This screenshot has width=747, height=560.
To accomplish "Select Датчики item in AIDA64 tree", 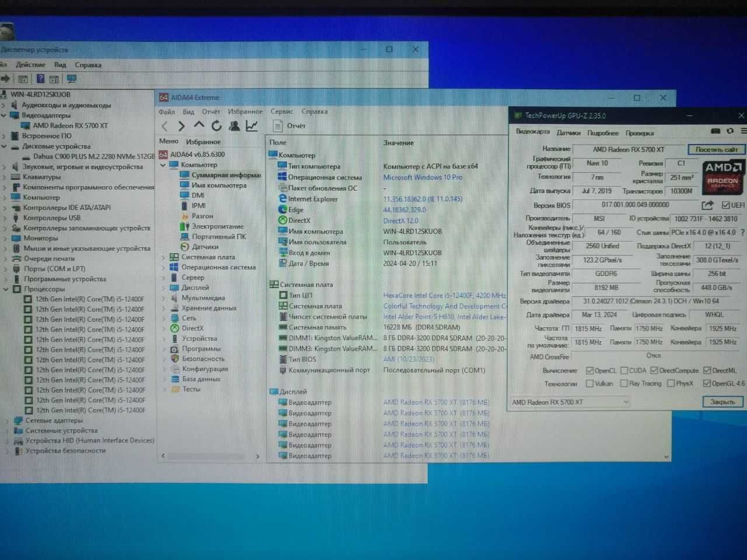I will coord(205,247).
